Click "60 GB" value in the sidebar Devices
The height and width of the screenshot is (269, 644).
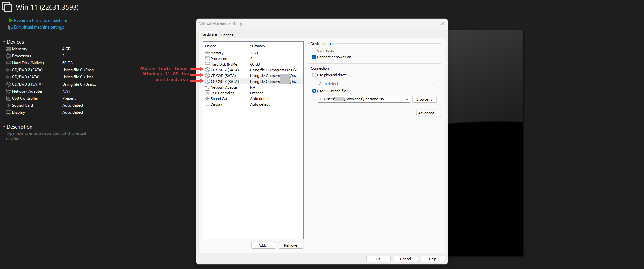pyautogui.click(x=67, y=63)
